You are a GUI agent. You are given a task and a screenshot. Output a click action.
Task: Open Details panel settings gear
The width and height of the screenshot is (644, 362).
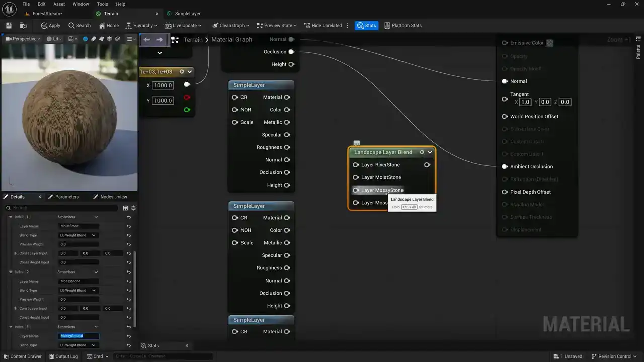[133, 208]
